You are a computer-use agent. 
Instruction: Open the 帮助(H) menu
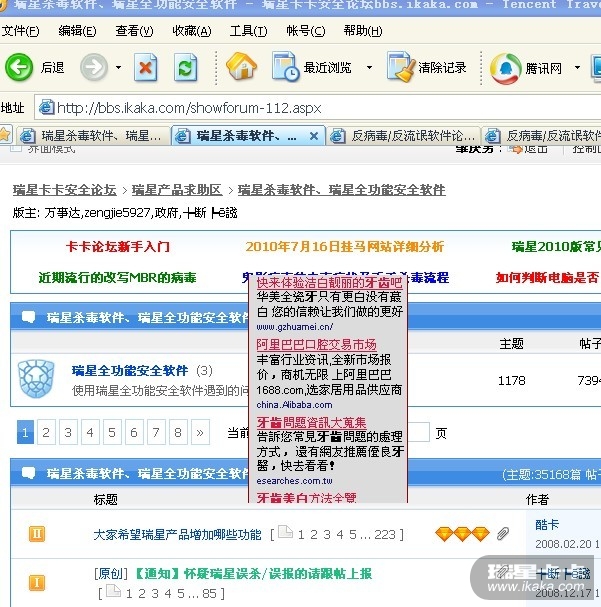[363, 31]
